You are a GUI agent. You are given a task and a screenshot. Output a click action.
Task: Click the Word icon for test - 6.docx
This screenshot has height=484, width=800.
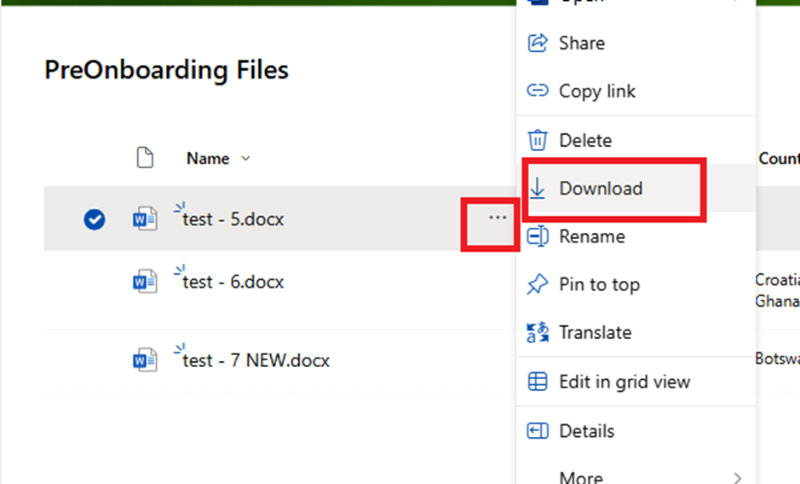[145, 282]
